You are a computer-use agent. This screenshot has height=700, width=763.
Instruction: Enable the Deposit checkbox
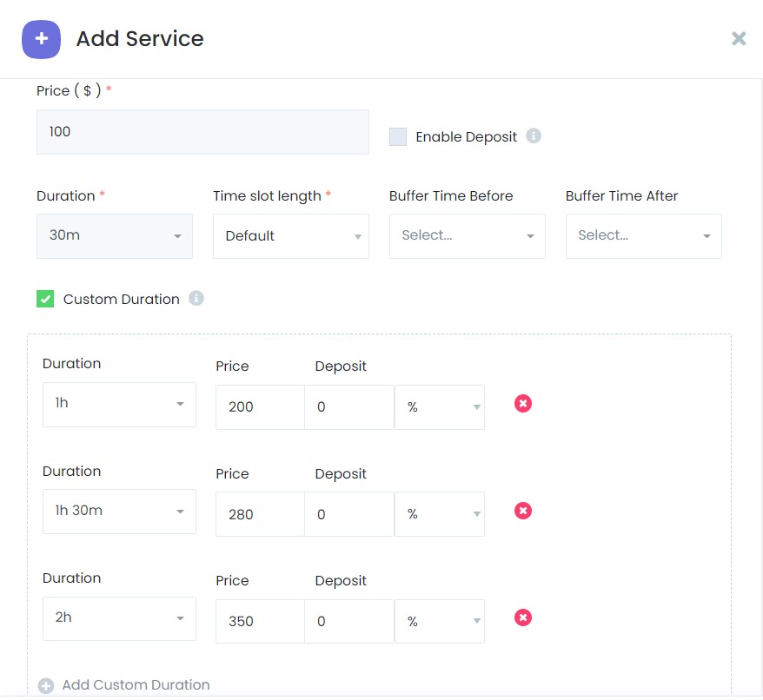[x=398, y=136]
